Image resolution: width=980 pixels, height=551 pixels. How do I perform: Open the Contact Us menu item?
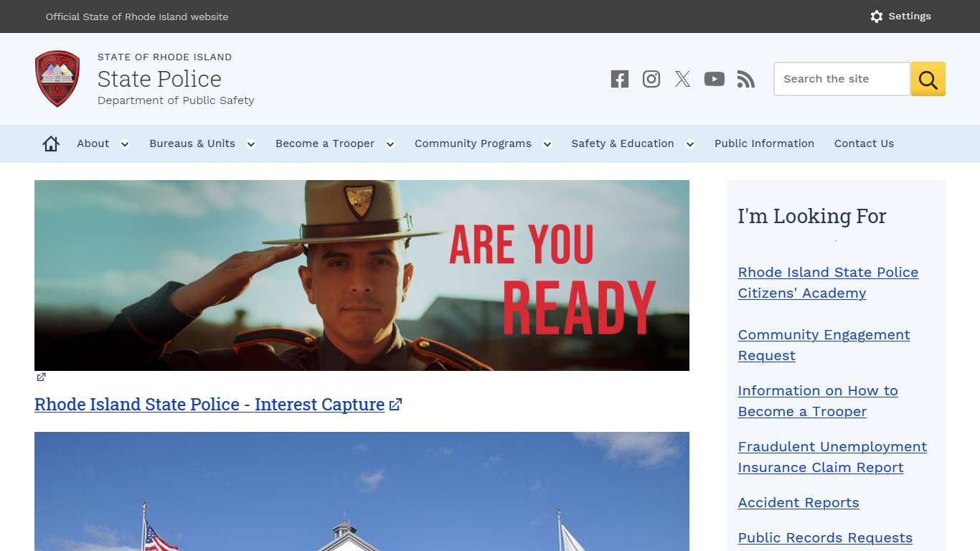click(x=864, y=143)
